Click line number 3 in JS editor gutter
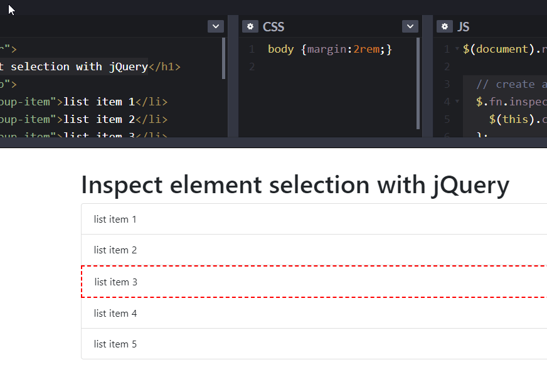Viewport: 547px width, 392px height. tap(447, 84)
